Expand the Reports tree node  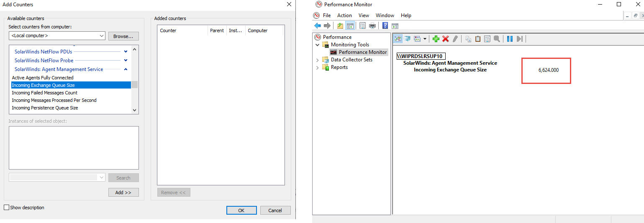pyautogui.click(x=317, y=67)
